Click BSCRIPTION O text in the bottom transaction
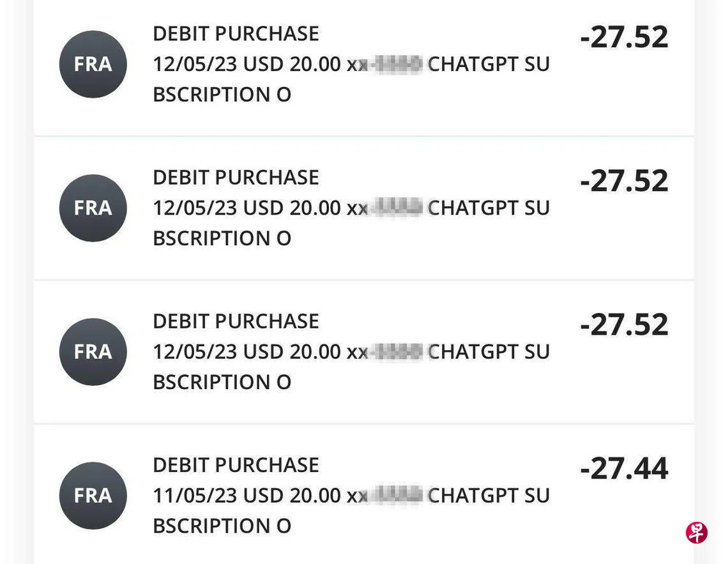This screenshot has height=564, width=728. click(222, 526)
